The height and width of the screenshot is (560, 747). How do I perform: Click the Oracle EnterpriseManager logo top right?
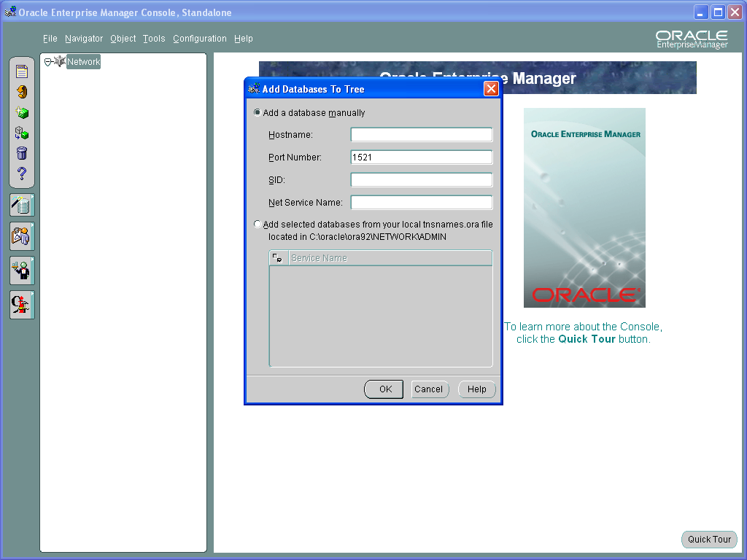[692, 39]
